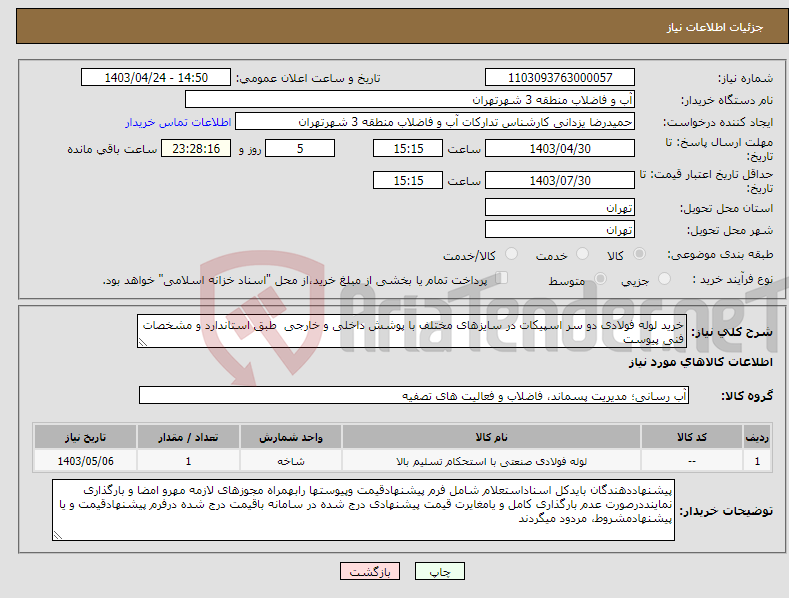Image resolution: width=789 pixels, height=598 pixels.
Task: Select the کالا radio button
Action: (x=640, y=254)
